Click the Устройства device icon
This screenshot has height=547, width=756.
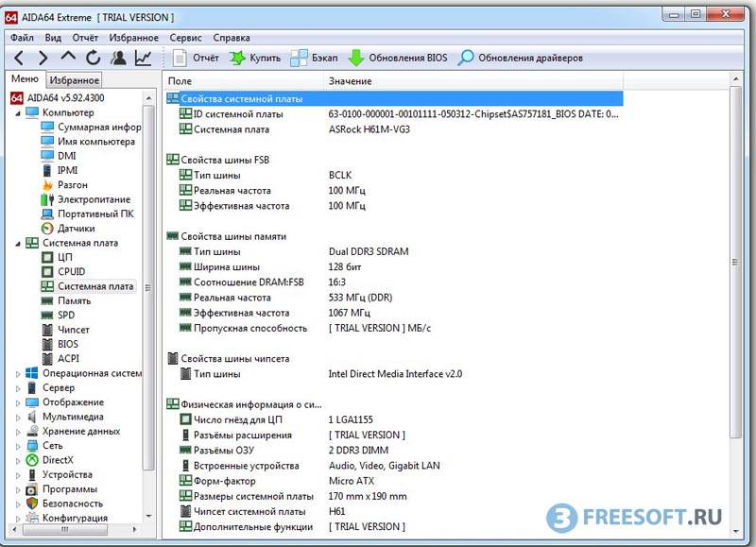[32, 474]
